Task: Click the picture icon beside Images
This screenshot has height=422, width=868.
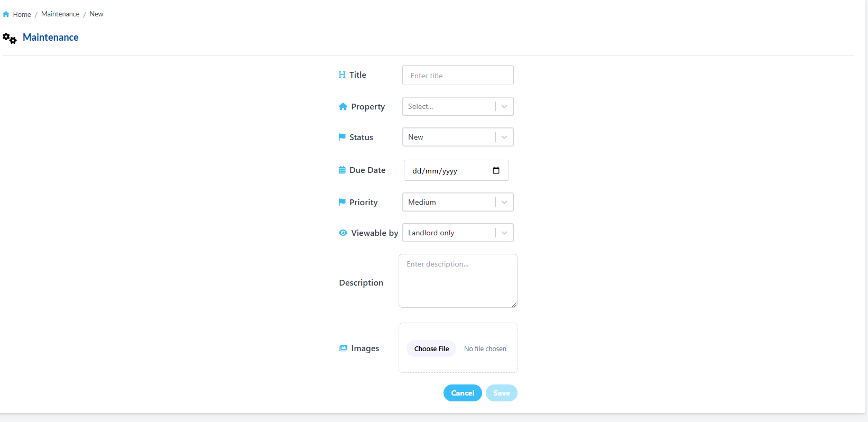Action: (343, 348)
